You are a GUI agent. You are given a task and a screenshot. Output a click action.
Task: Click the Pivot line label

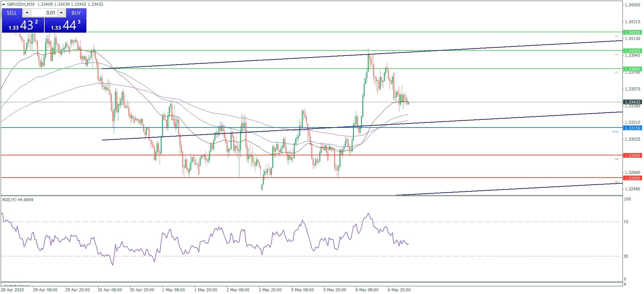[x=615, y=132]
